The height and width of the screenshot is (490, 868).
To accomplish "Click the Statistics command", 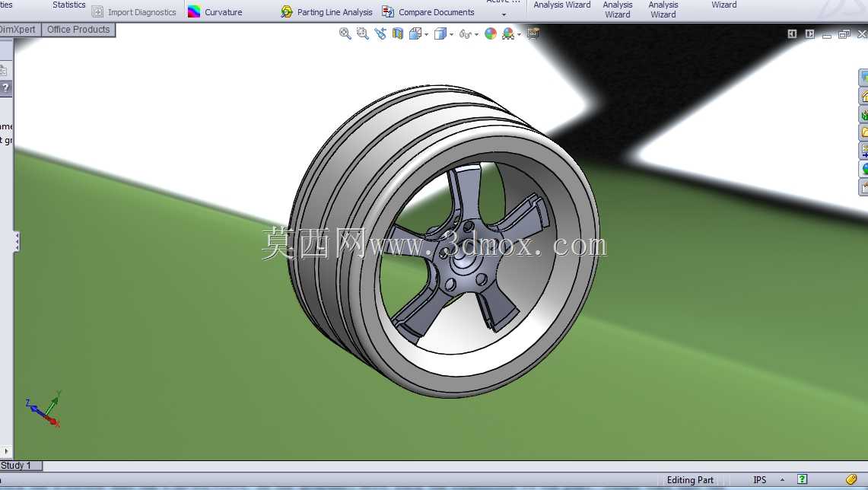I will click(68, 5).
